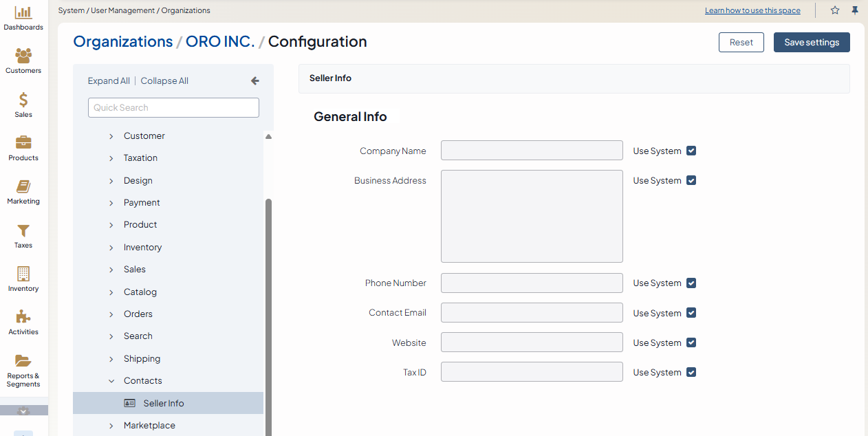Expand the Taxation tree section
This screenshot has height=436, width=868.
pos(111,158)
